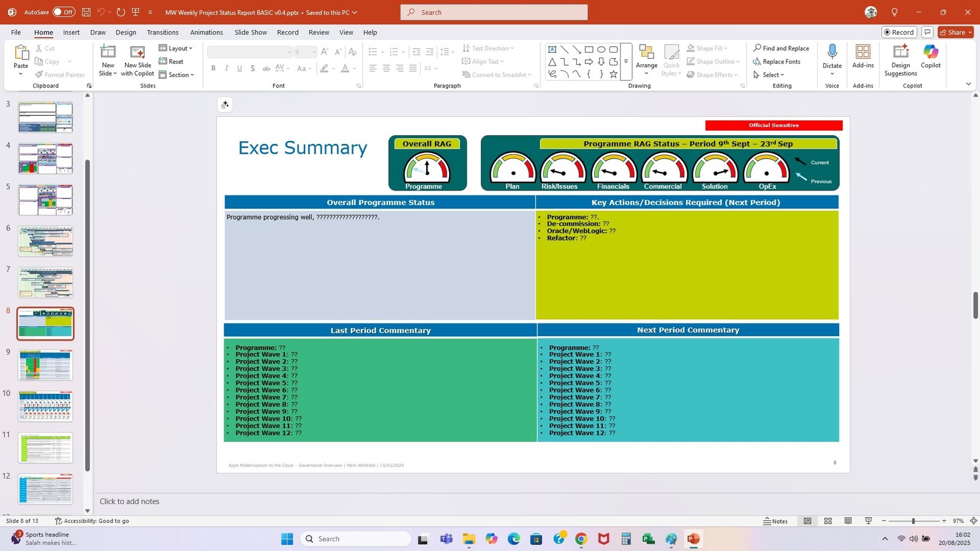Toggle AutoSave switch on
The height and width of the screenshot is (551, 980).
point(64,12)
